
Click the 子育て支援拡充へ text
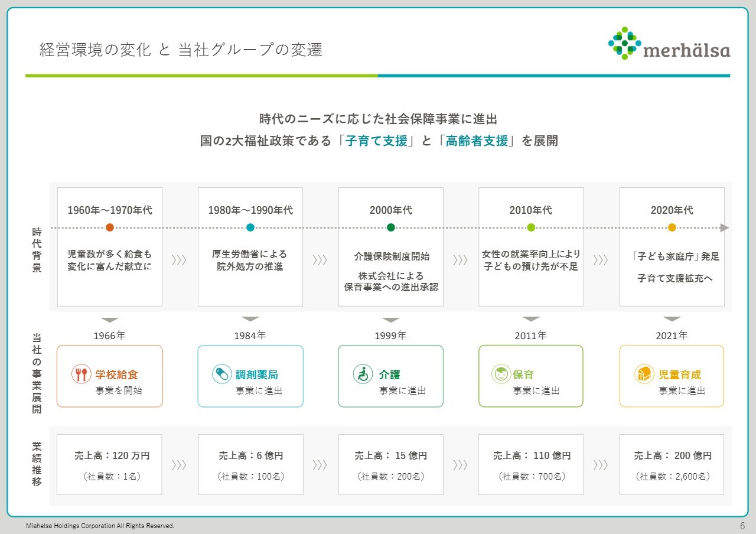click(674, 278)
